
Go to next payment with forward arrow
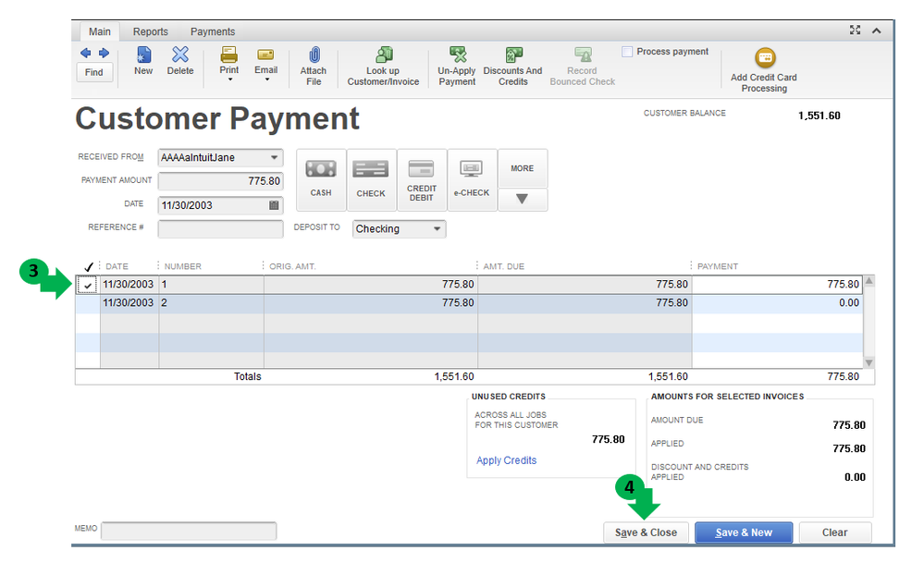coord(104,53)
